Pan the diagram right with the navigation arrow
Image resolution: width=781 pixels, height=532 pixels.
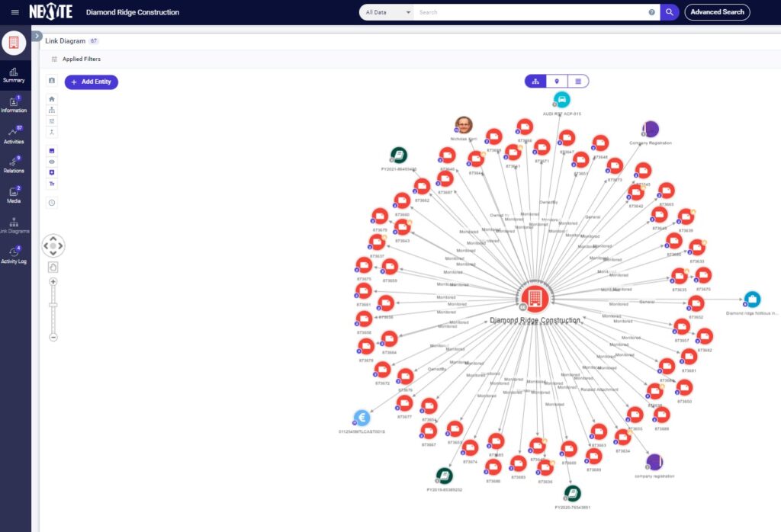(60, 246)
